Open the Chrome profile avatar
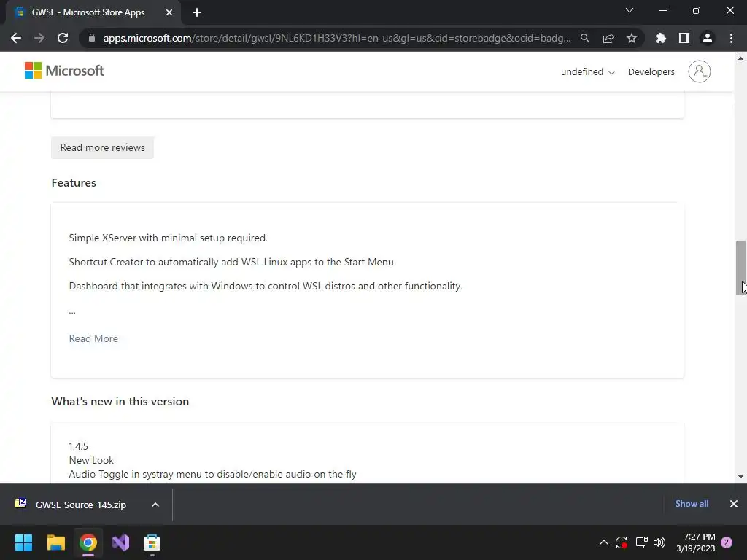747x560 pixels. click(708, 38)
